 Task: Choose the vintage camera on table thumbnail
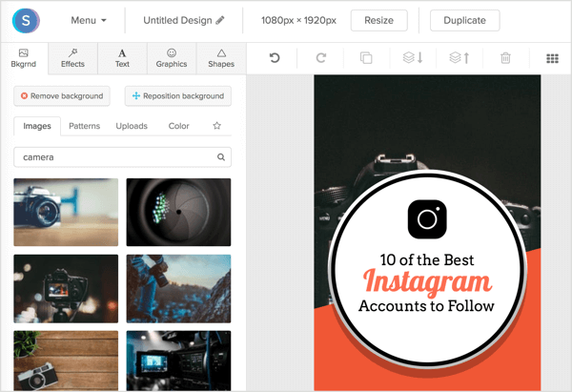66,212
